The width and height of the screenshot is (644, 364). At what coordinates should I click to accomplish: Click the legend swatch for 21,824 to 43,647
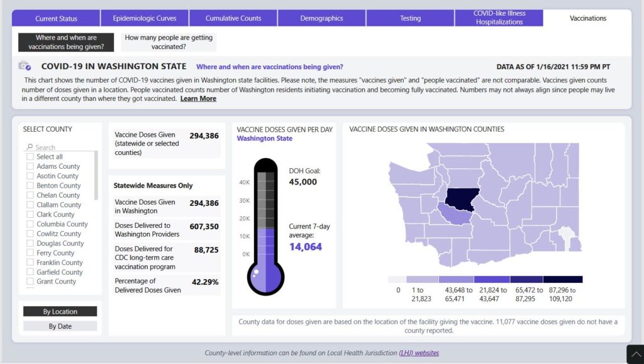pos(492,279)
